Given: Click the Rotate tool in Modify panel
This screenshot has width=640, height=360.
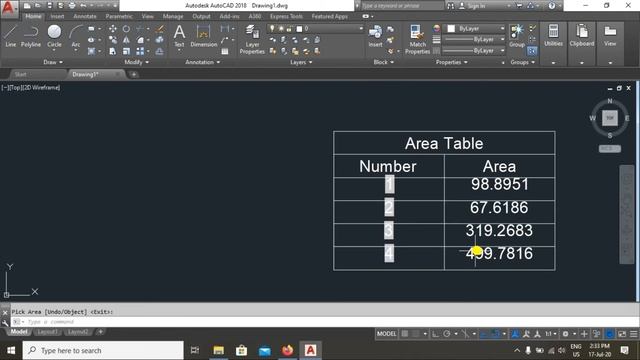Looking at the screenshot, I should (127, 29).
